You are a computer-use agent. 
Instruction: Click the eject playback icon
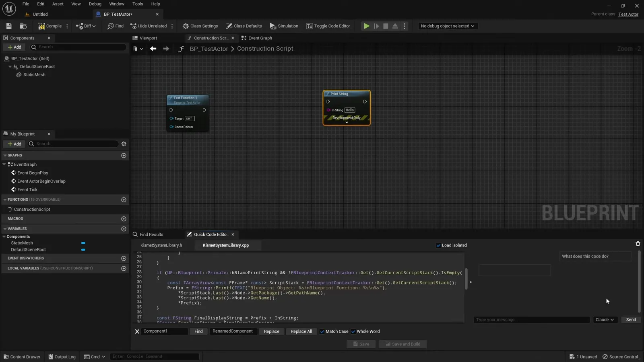(x=395, y=26)
